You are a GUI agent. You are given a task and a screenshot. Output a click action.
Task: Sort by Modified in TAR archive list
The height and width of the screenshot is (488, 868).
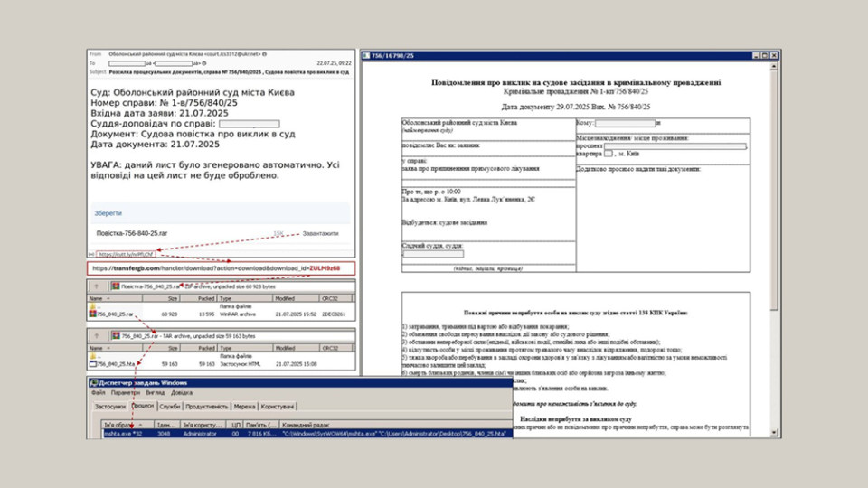[297, 348]
